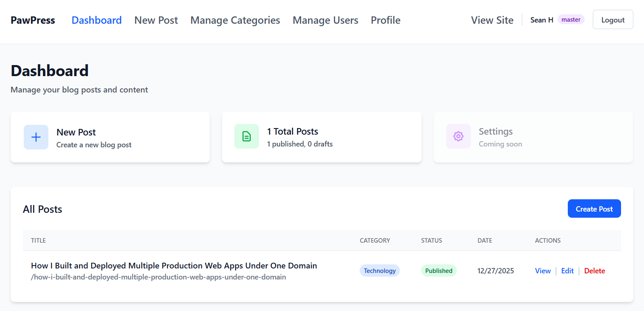Image resolution: width=644 pixels, height=311 pixels.
Task: Click the date 12/27/2025
Action: (x=496, y=271)
